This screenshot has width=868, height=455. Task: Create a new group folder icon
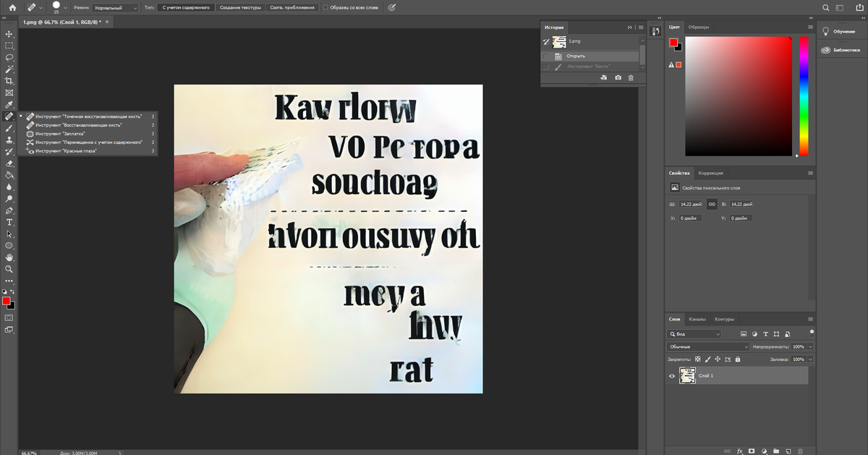tap(776, 451)
